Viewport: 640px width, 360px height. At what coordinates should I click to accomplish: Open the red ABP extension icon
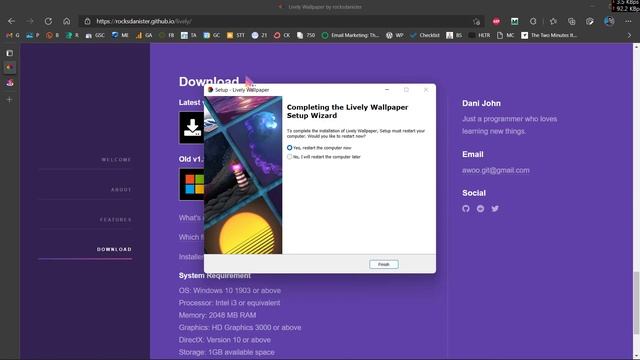point(496,21)
